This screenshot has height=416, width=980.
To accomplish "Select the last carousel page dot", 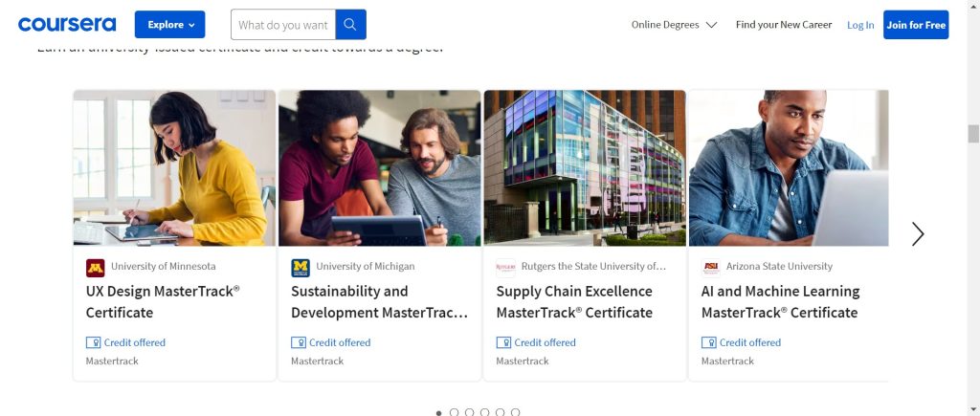I will [x=516, y=412].
